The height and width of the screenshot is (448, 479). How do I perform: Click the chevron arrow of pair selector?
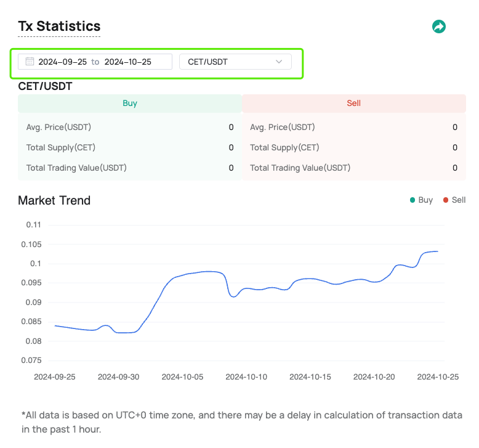pos(279,62)
